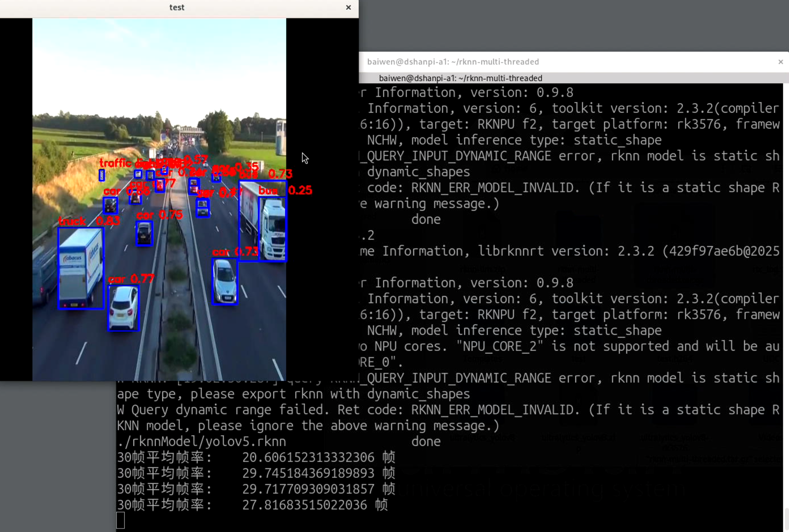Image resolution: width=789 pixels, height=532 pixels.
Task: Close the baiwen@dshanpi-a1 terminal window
Action: pyautogui.click(x=781, y=62)
